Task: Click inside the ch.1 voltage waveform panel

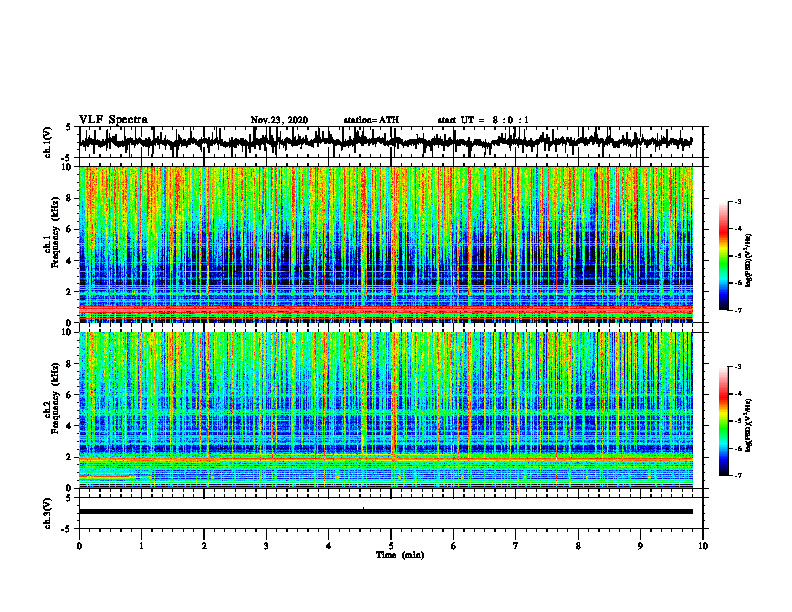Action: 391,142
